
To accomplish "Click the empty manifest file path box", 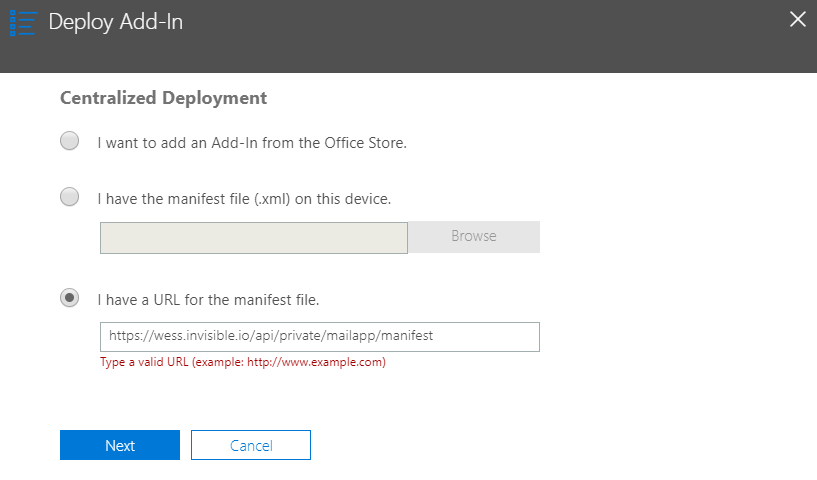I will (x=254, y=238).
